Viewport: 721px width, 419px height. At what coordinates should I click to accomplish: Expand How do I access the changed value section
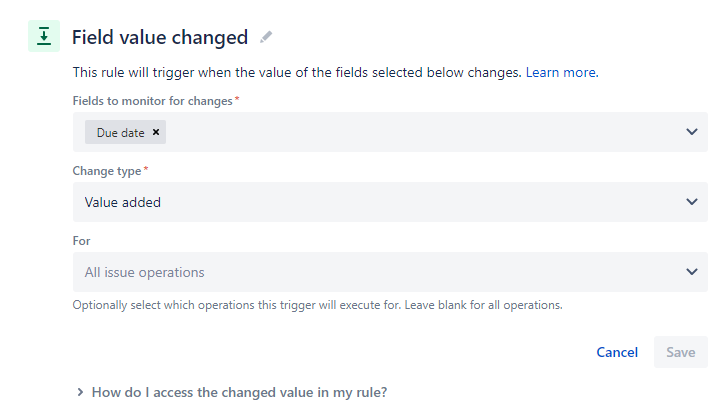239,393
